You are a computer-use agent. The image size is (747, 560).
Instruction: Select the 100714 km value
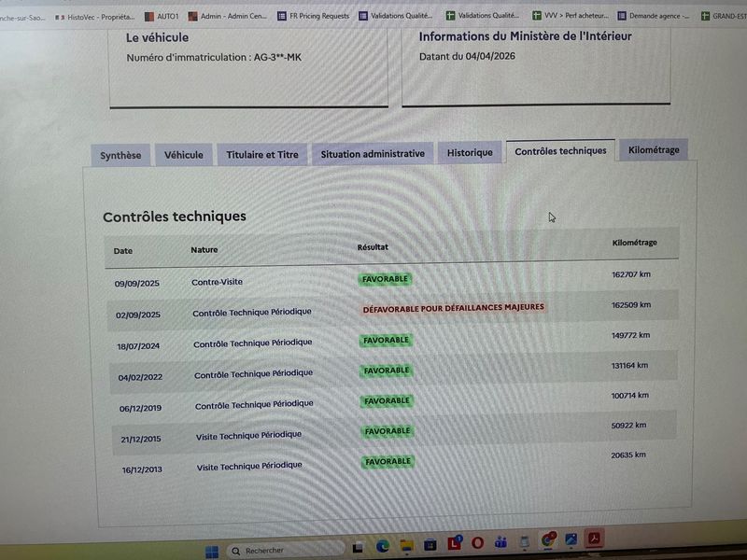point(629,395)
